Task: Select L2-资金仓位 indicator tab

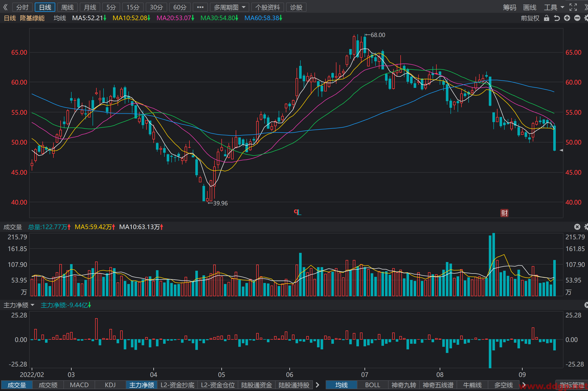Action: coord(218,385)
